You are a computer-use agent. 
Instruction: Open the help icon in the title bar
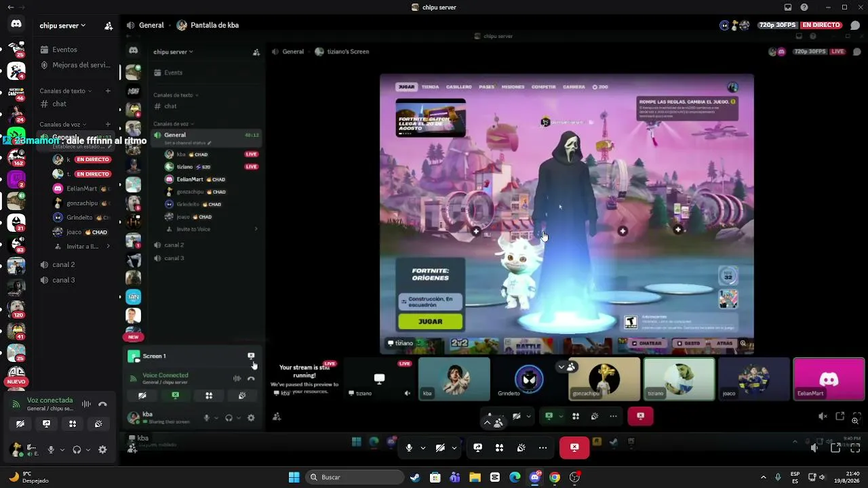pos(804,7)
